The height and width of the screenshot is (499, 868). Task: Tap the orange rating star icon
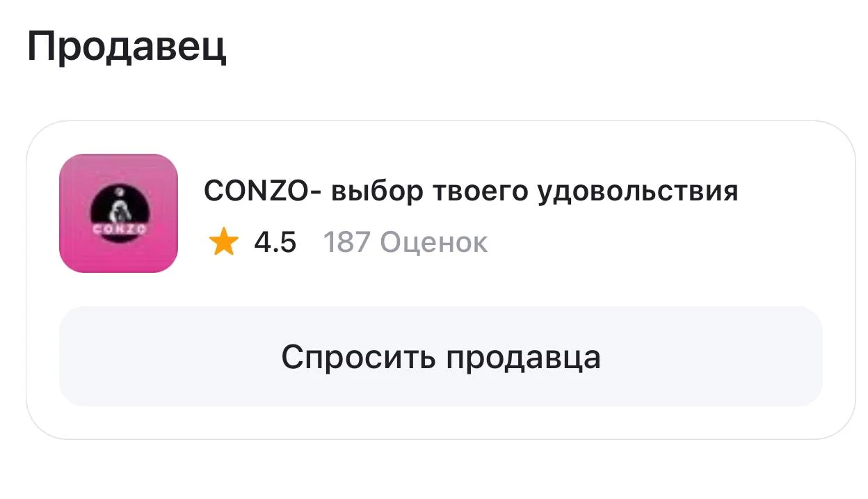[223, 243]
